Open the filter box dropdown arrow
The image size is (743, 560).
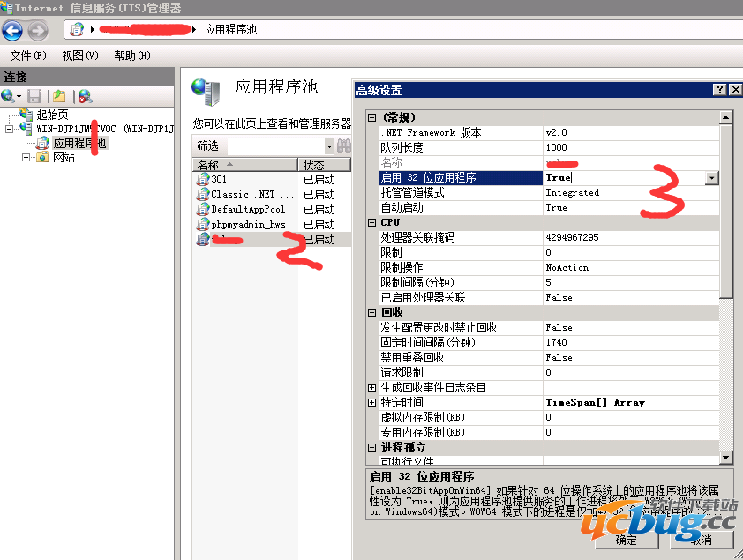329,146
